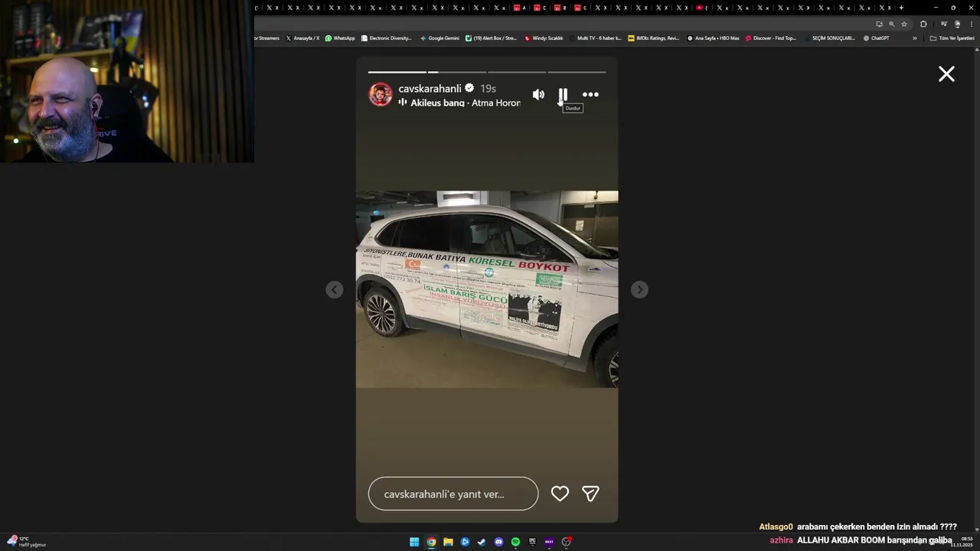Pause the story with Durdur button

[563, 95]
